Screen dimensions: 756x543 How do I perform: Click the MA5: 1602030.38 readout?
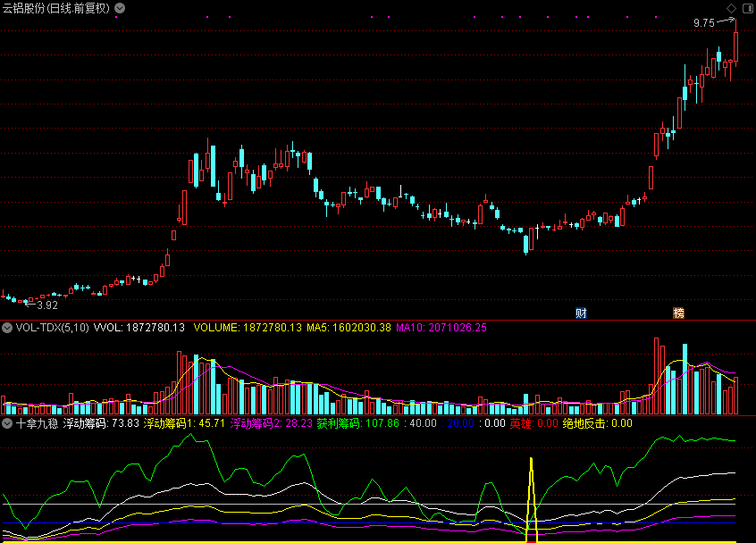(349, 328)
